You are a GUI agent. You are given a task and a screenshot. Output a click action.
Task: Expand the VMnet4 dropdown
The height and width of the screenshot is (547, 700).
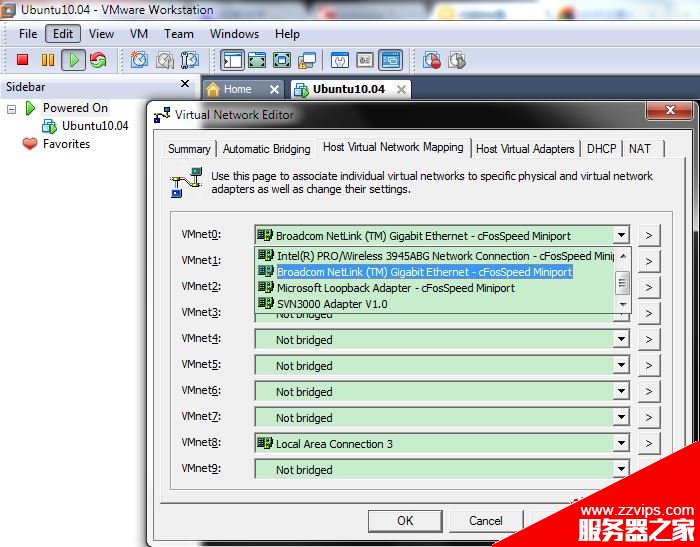(621, 340)
